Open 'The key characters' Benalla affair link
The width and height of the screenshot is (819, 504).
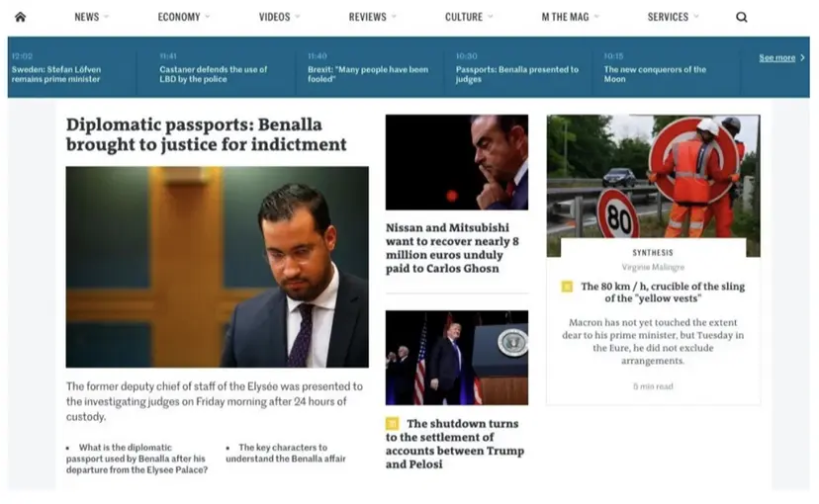click(x=286, y=453)
